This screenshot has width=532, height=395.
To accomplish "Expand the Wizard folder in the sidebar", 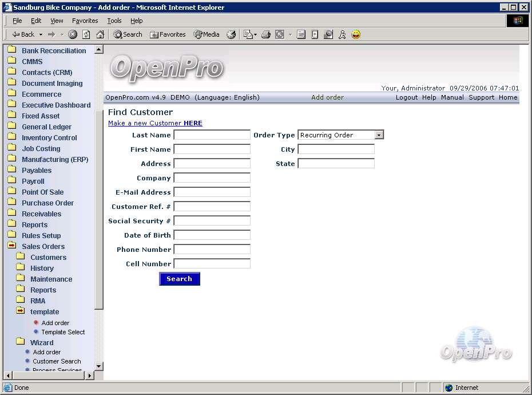I will click(x=21, y=342).
